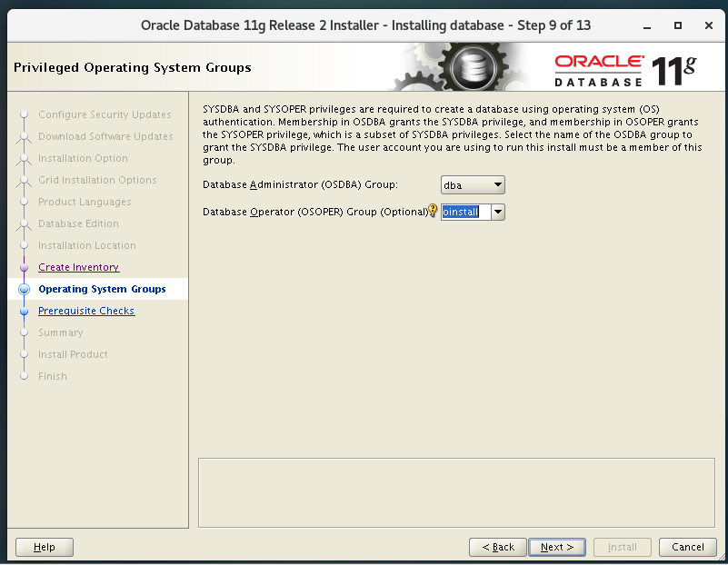Click into the OSOPER group text field
The height and width of the screenshot is (565, 728).
[465, 212]
